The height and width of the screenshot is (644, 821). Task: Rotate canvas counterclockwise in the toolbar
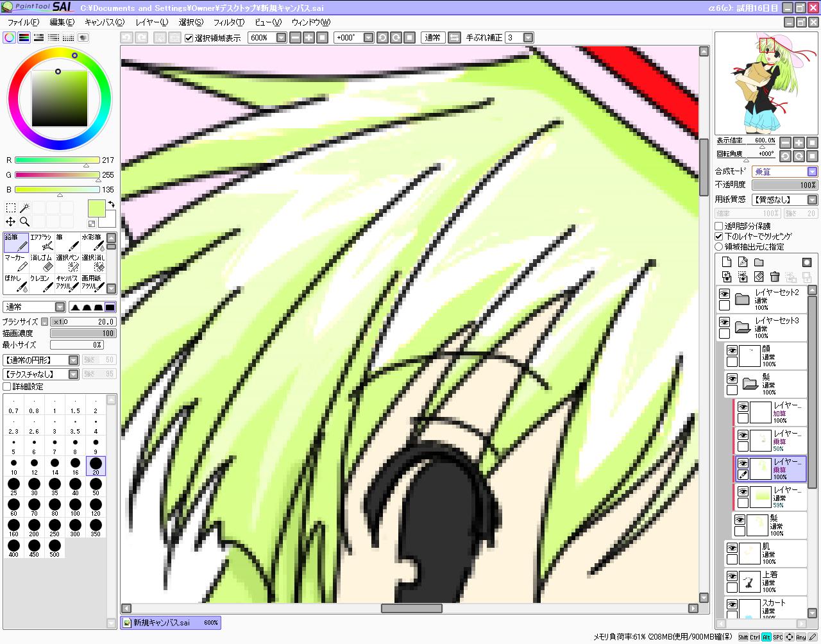[382, 38]
